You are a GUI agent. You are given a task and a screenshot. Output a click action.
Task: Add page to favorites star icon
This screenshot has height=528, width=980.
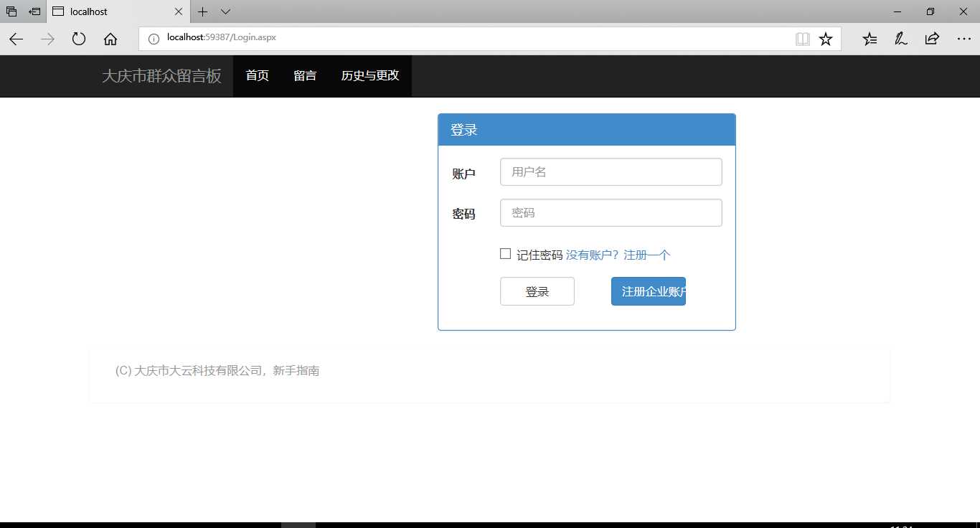pyautogui.click(x=826, y=39)
